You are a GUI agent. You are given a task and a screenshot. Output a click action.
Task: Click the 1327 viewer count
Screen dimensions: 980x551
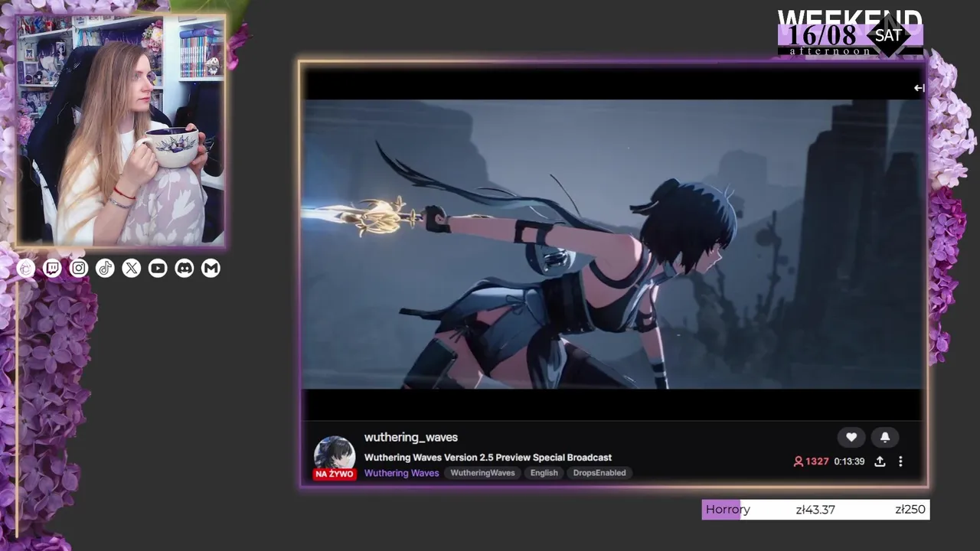[812, 461]
